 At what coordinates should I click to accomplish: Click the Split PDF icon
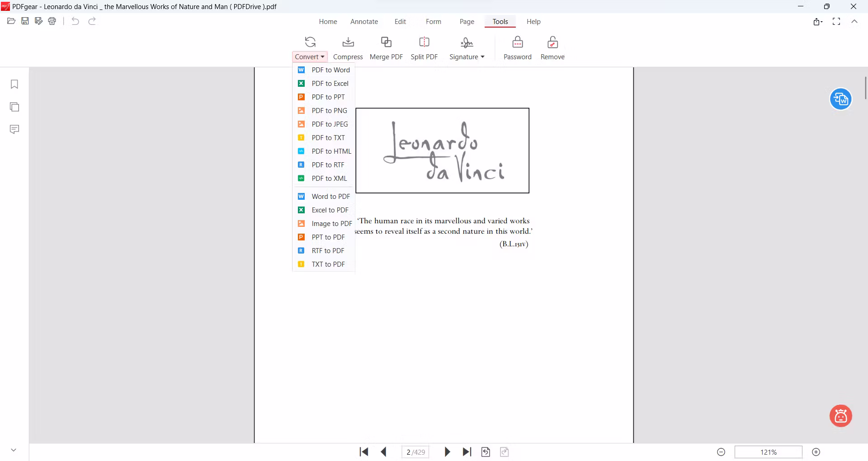tap(424, 42)
